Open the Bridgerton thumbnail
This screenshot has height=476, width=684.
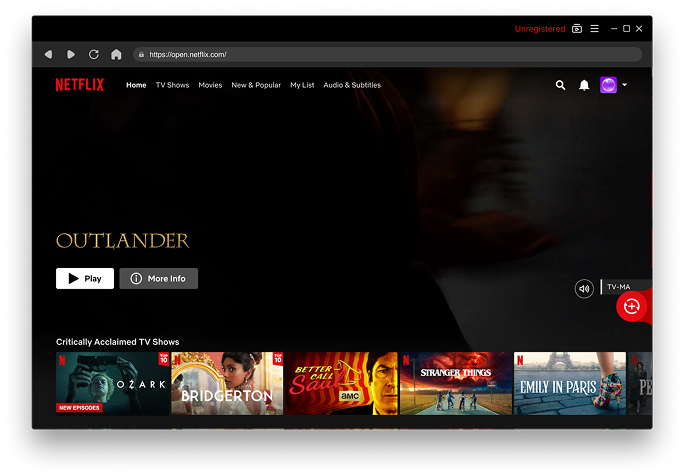click(227, 384)
